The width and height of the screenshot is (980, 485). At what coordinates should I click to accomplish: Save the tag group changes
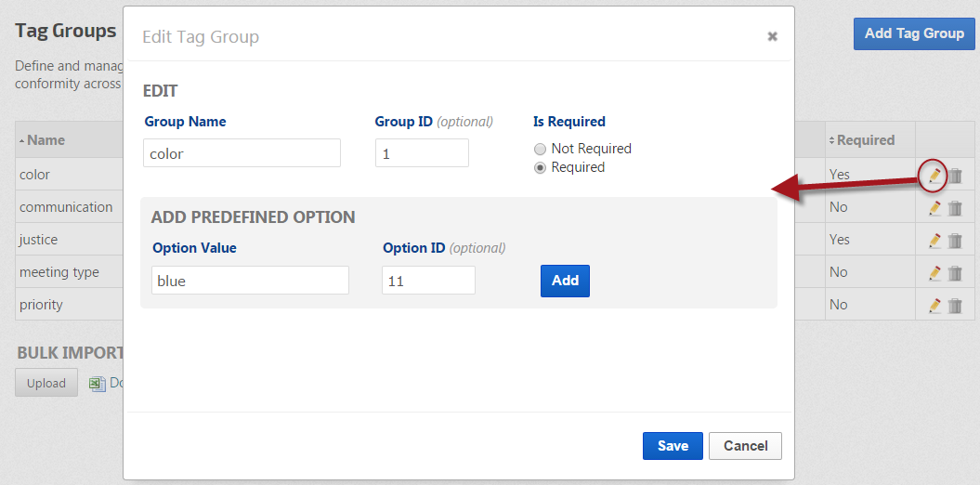tap(673, 446)
